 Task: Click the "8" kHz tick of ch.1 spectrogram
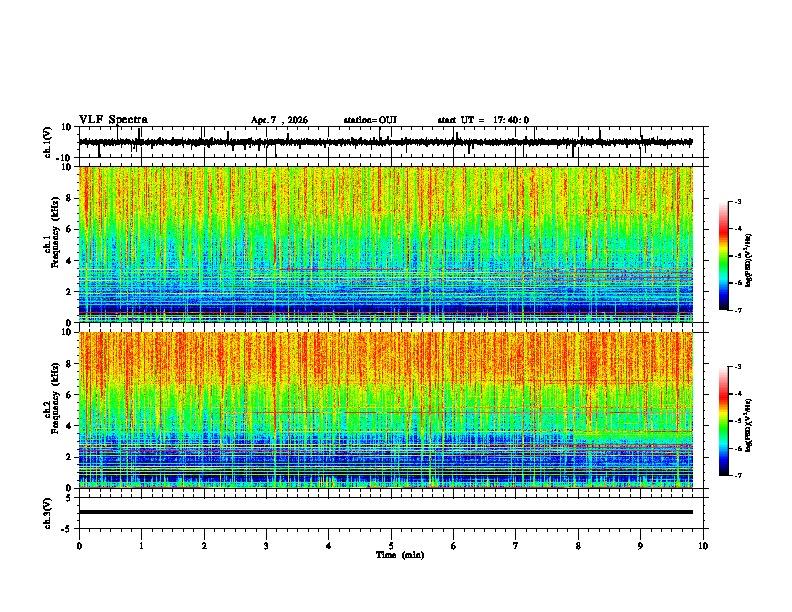tap(70, 198)
